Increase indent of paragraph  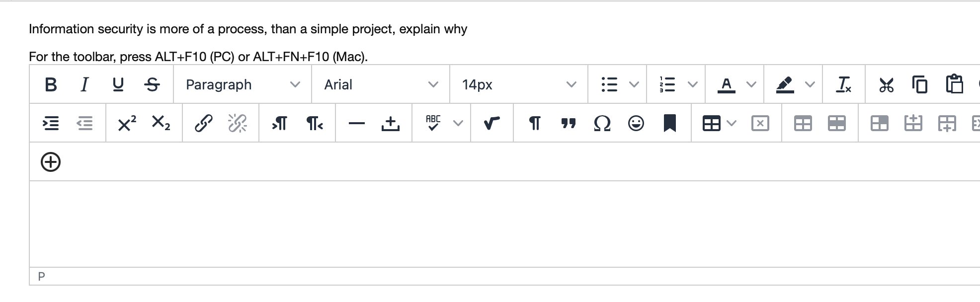click(x=51, y=123)
